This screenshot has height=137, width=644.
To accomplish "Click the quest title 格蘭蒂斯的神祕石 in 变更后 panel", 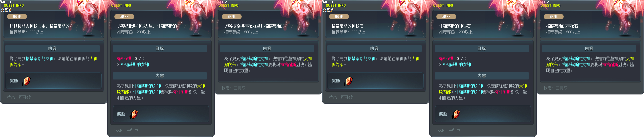I will point(348,26).
